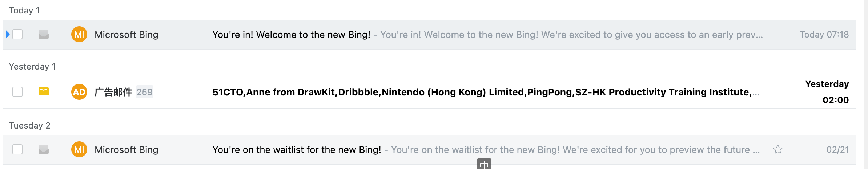Screen dimensions: 868x169
Task: Star the Bing waitlist email
Action: click(778, 149)
